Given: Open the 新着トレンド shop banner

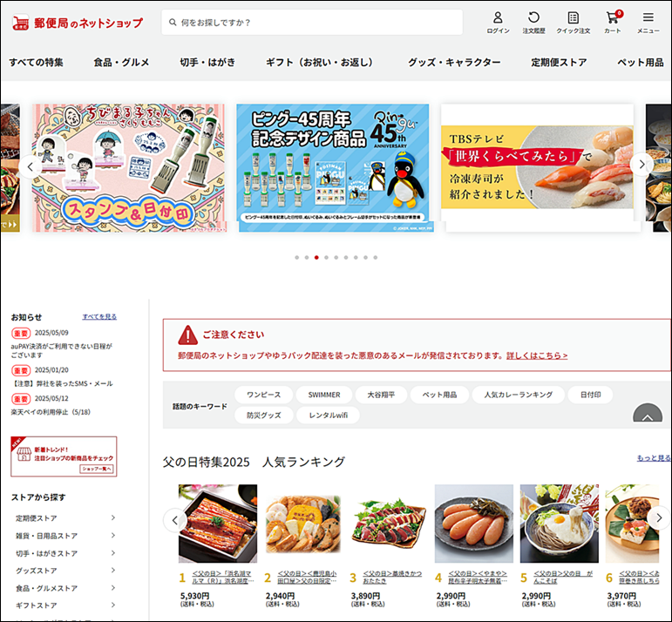Looking at the screenshot, I should pyautogui.click(x=64, y=456).
